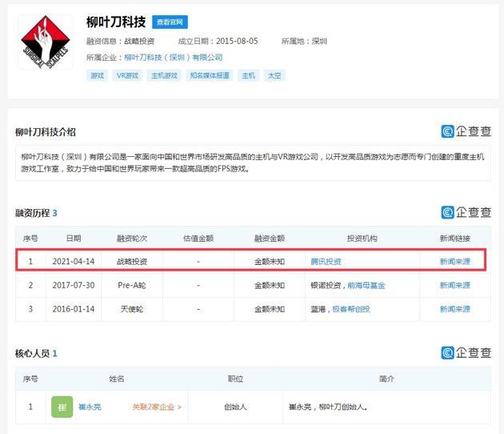The image size is (504, 434).
Task: Click the green 崔 avatar icon
Action: click(x=62, y=407)
